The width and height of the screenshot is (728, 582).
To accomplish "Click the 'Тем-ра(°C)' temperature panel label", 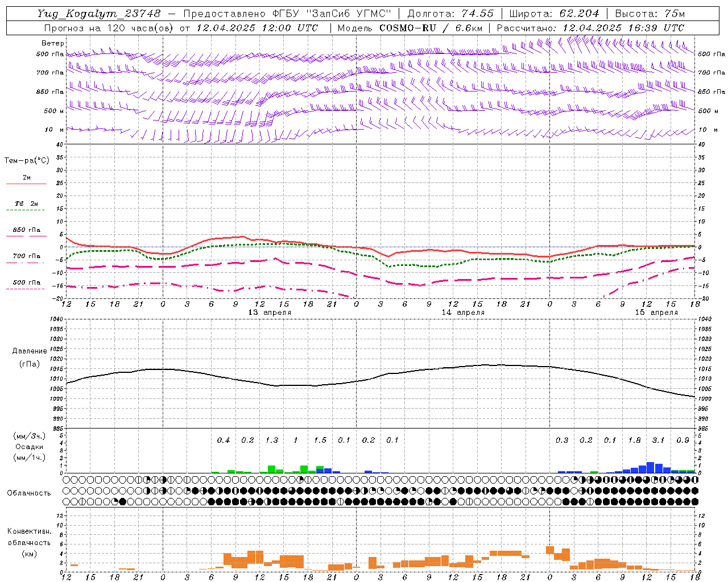I will pyautogui.click(x=27, y=160).
